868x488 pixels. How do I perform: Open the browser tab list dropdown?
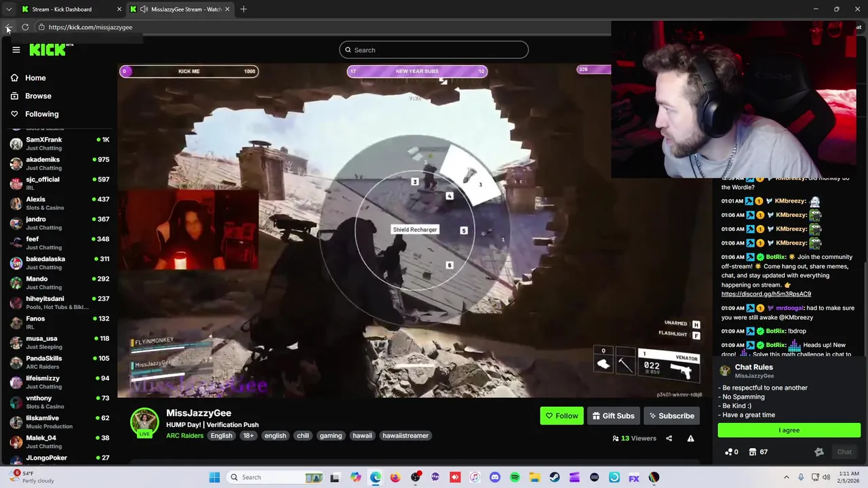click(x=8, y=9)
